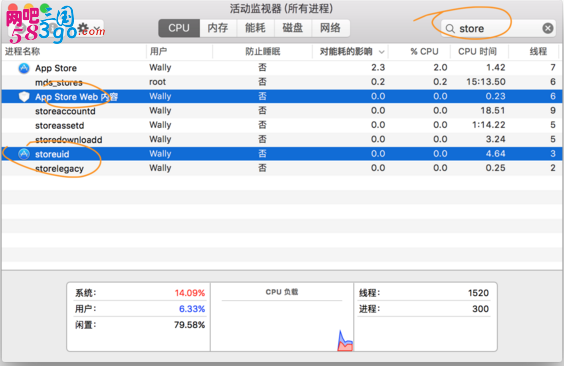Select the App Store Web 内容 row

[281, 96]
